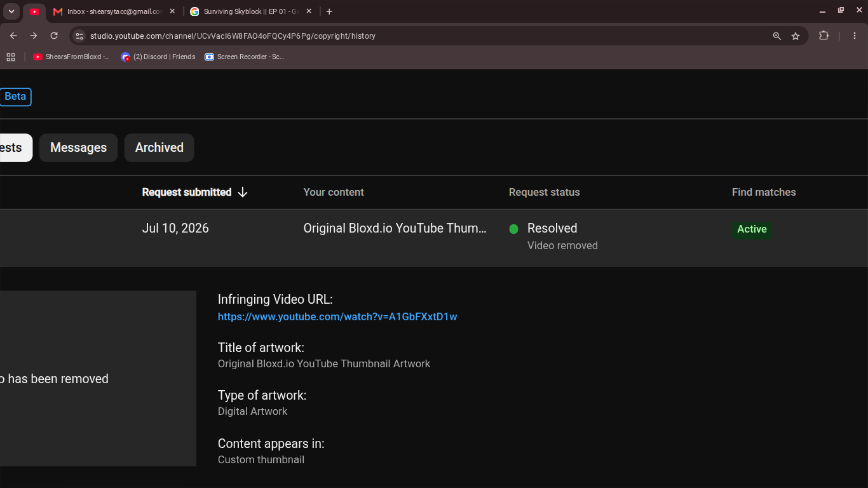Click the Original Bloxd.io YouTube Thumbnail Artwork title
The height and width of the screenshot is (488, 868).
pos(324,363)
